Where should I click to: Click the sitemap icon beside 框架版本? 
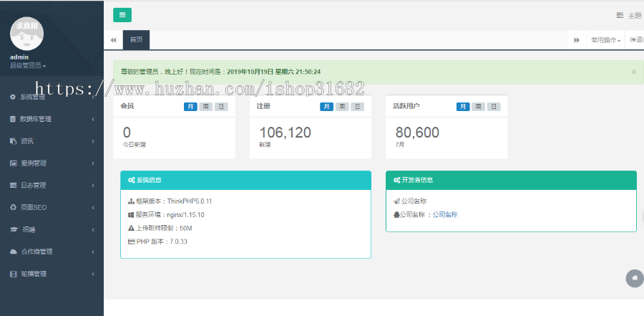point(131,201)
